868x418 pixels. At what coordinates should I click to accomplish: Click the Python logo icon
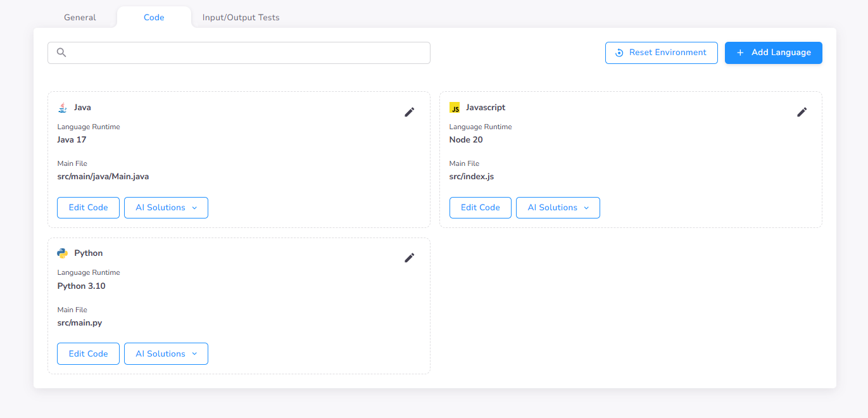pyautogui.click(x=62, y=253)
